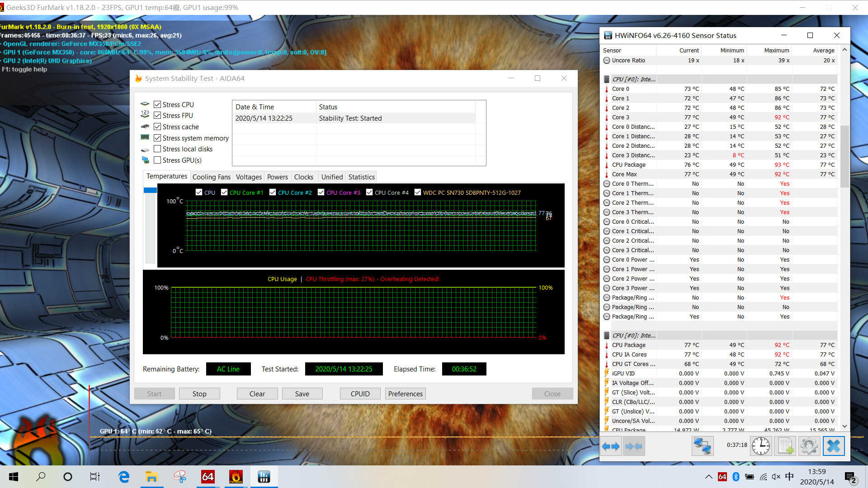Viewport: 868px width, 488px height.
Task: Click the battery power tray icon
Action: (x=750, y=477)
